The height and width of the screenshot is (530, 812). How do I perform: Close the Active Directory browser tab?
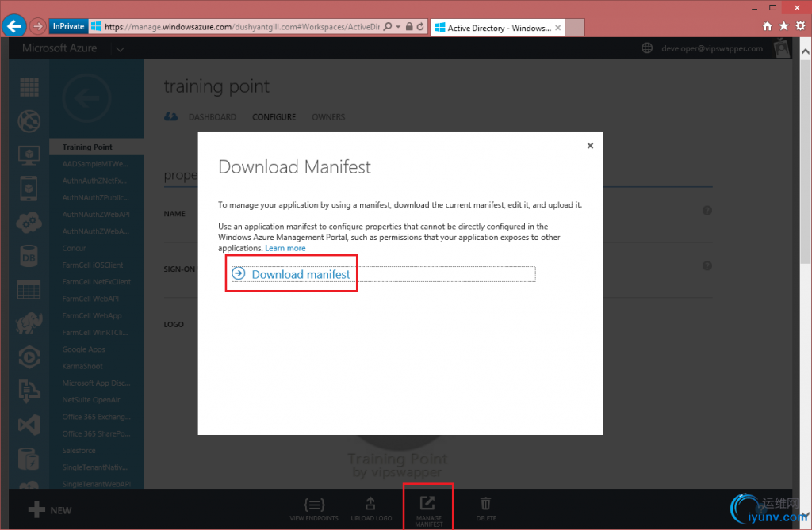pos(557,28)
